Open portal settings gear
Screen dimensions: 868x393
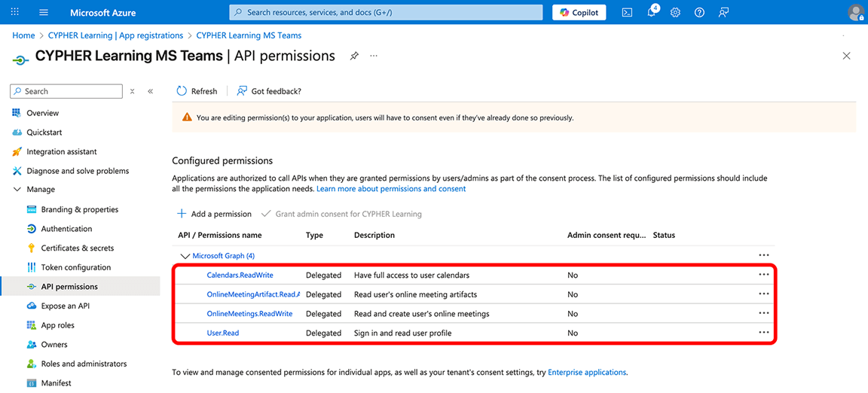(x=675, y=12)
